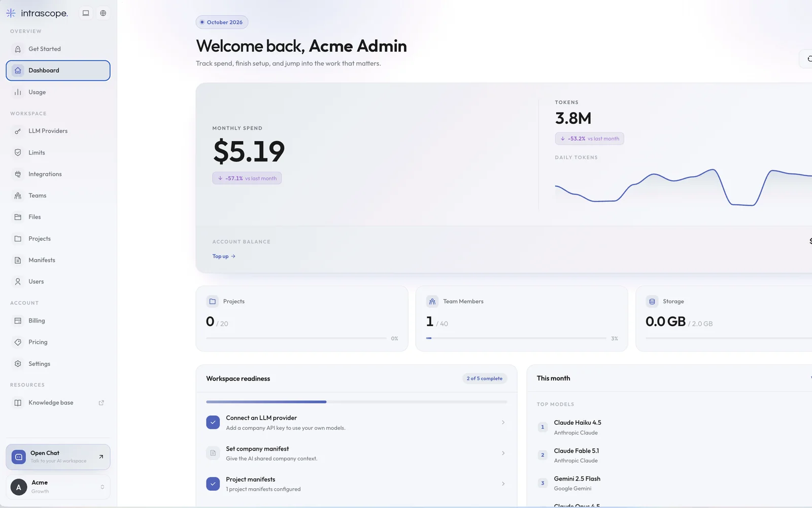Open the globe language icon

point(103,13)
